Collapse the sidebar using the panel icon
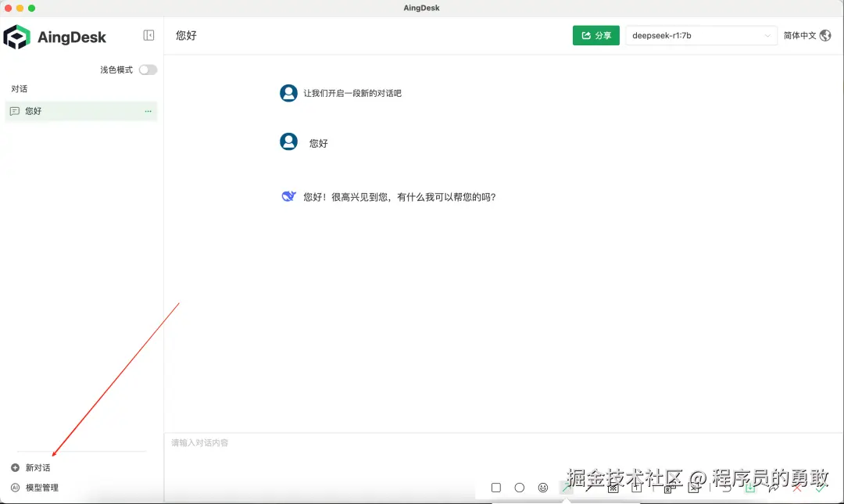This screenshot has height=504, width=844. (148, 35)
